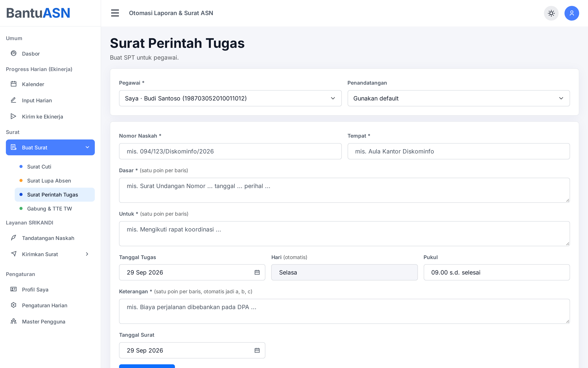Screen dimensions: 588x368
Task: Open Pengaturan Harian page
Action: tap(50, 305)
